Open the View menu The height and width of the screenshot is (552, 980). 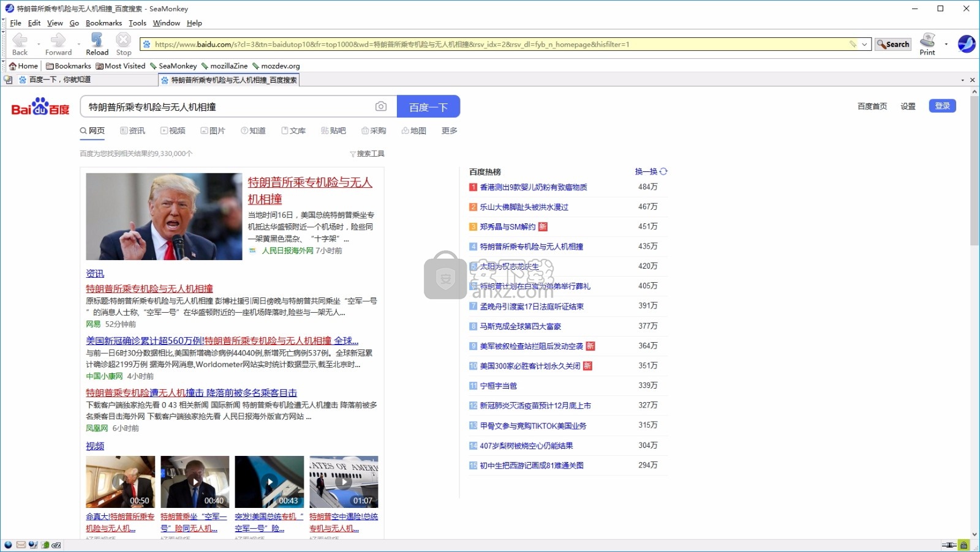coord(55,23)
